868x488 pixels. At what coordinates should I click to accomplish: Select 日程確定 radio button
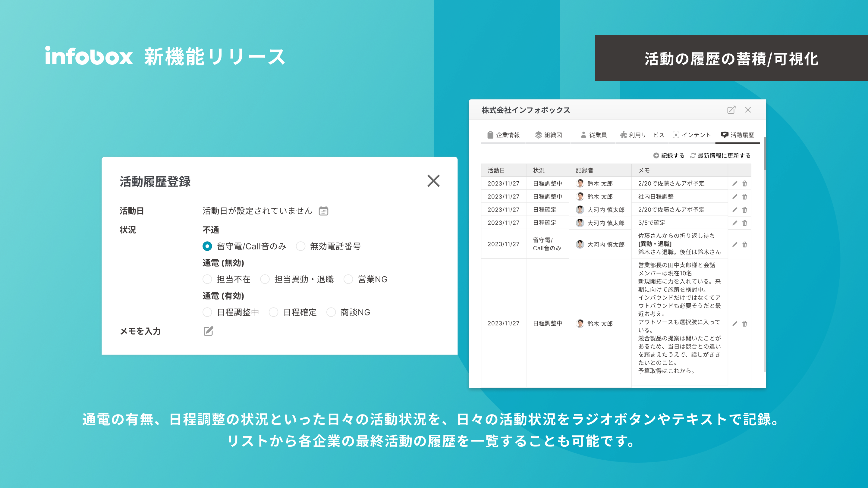(274, 312)
